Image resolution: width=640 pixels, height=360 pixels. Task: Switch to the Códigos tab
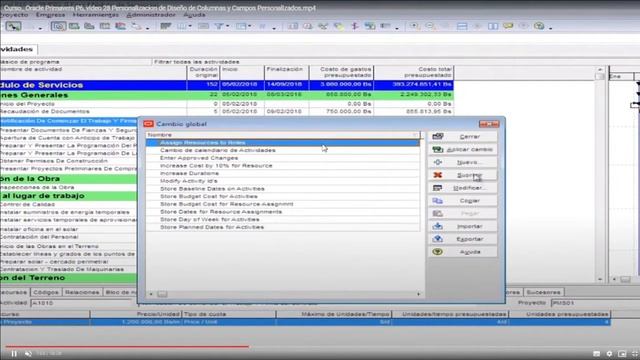click(x=46, y=292)
